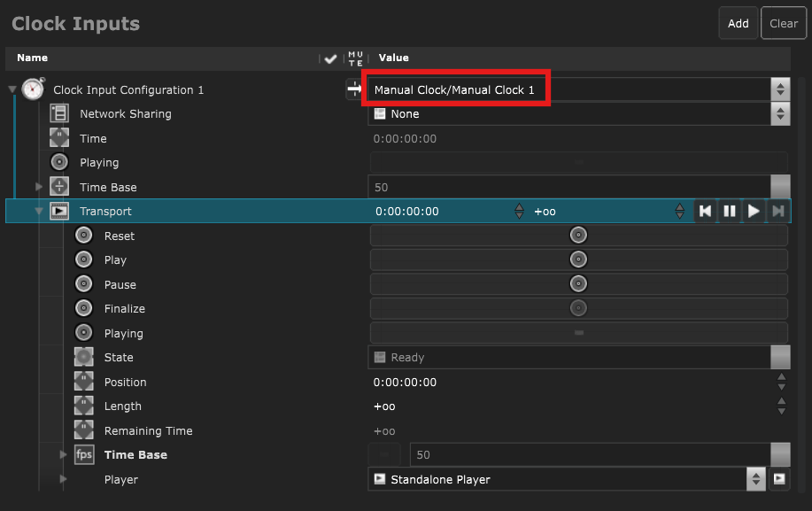Viewport: 812px width, 511px height.
Task: Click the Standalone Player dropdown arrows
Action: pos(756,479)
